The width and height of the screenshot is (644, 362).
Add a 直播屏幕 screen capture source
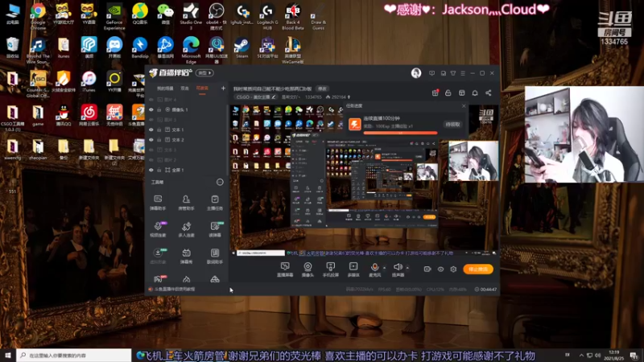[x=285, y=269]
